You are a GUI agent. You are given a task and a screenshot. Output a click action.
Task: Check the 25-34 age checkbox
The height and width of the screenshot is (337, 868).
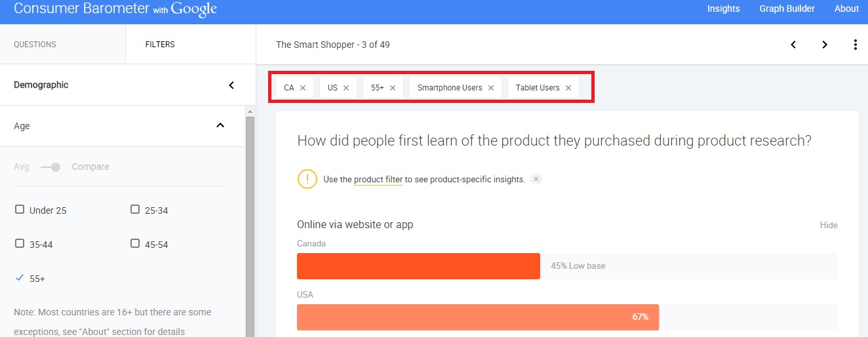[135, 210]
